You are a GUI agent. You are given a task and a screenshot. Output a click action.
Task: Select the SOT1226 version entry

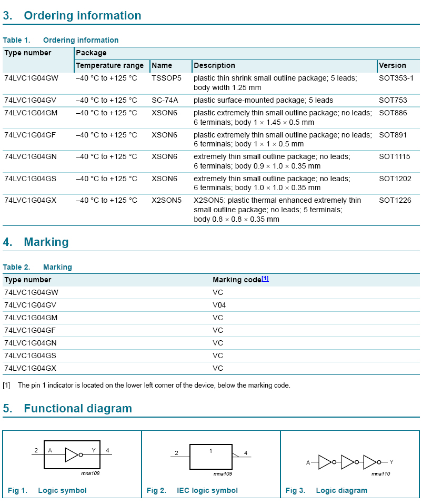pos(395,200)
